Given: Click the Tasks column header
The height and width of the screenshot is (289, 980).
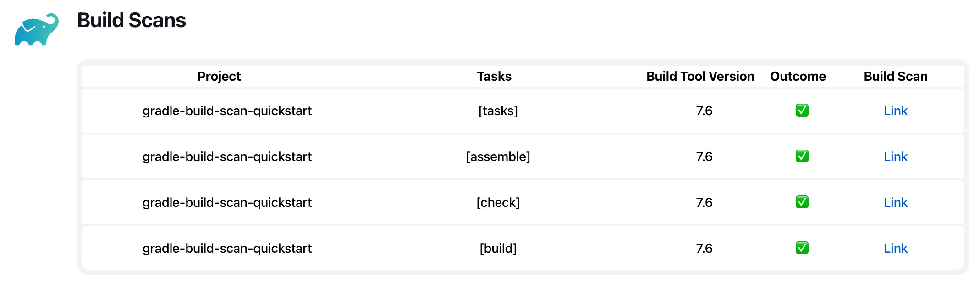Looking at the screenshot, I should pos(494,76).
